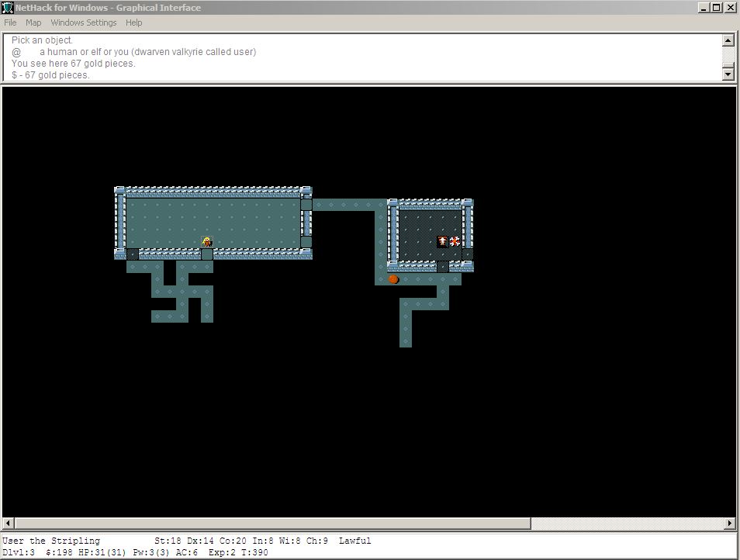Screen dimensions: 740x560
Task: Click the 'T:390' turn counter
Action: (254, 552)
